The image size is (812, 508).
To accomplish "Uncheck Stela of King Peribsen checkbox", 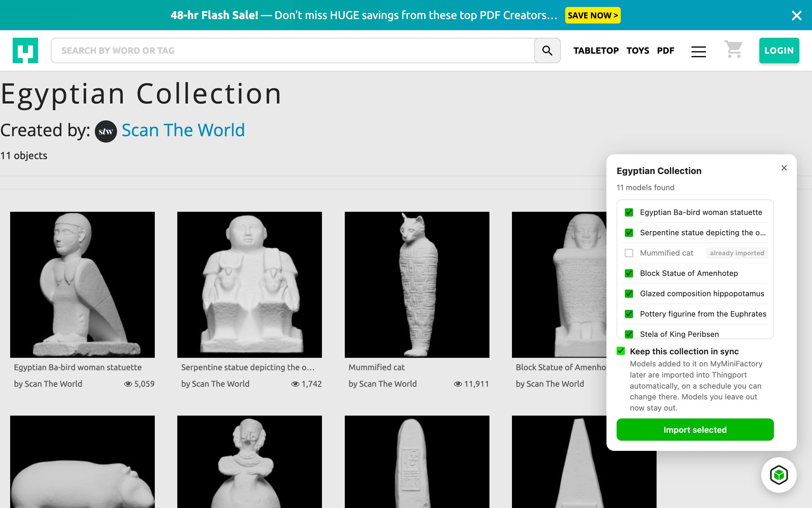I will coord(629,334).
